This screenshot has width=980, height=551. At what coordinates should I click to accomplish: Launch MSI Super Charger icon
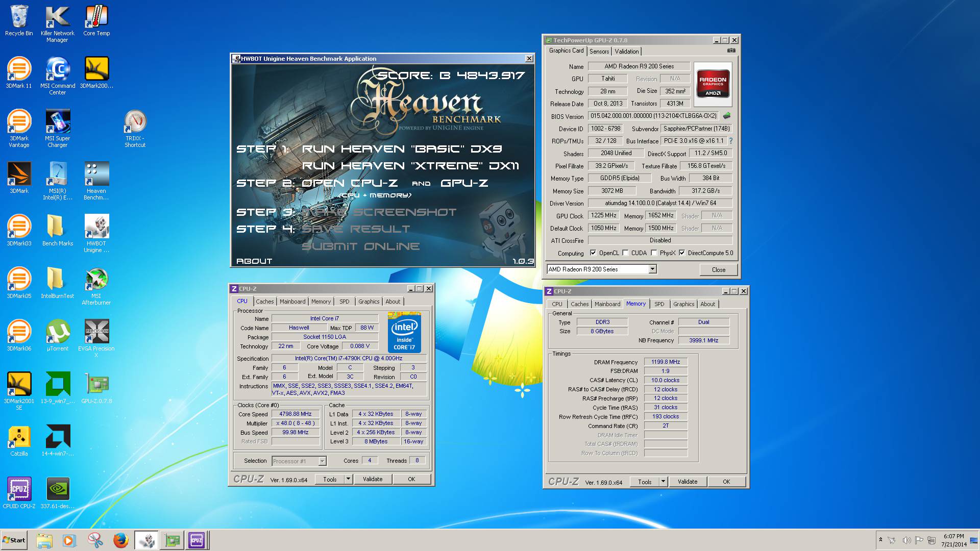coord(57,129)
